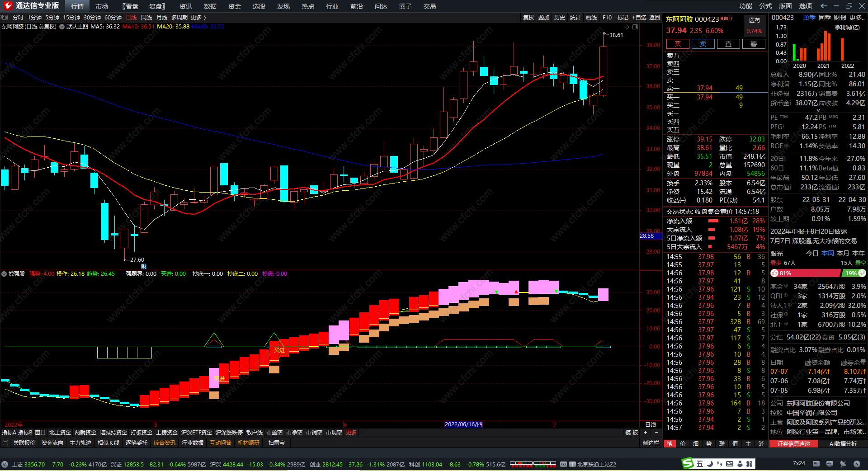This screenshot has width=868, height=471.
Task: Click the 81% bullish sentiment bar
Action: tap(806, 273)
